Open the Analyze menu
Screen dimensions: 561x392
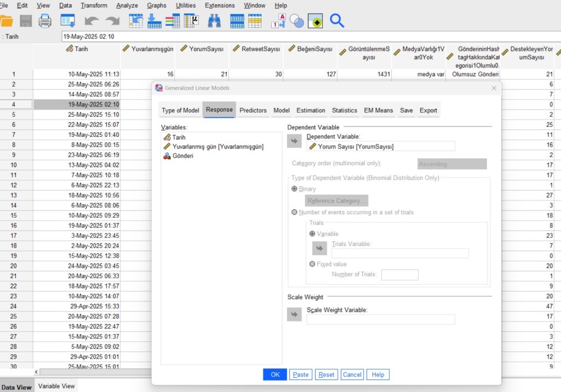pos(127,5)
